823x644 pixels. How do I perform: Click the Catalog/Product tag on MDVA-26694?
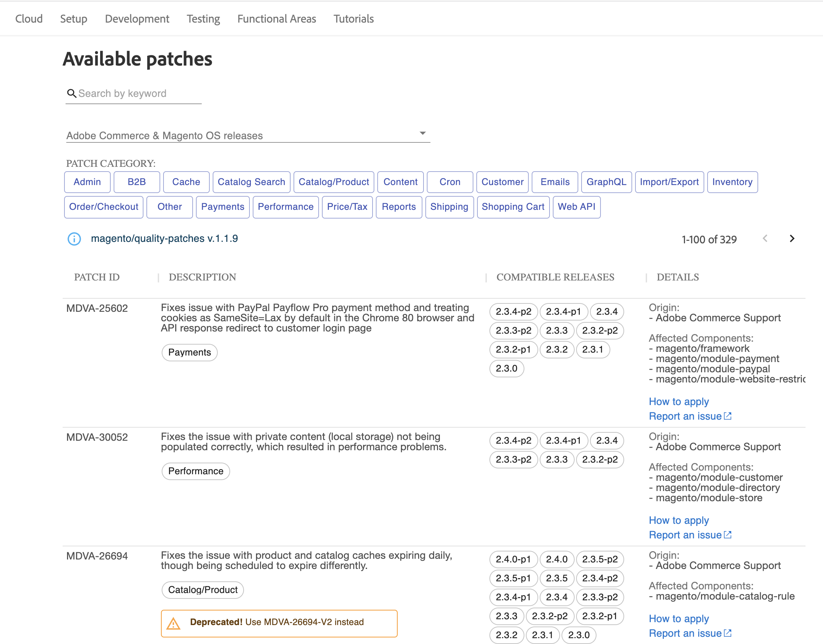202,590
